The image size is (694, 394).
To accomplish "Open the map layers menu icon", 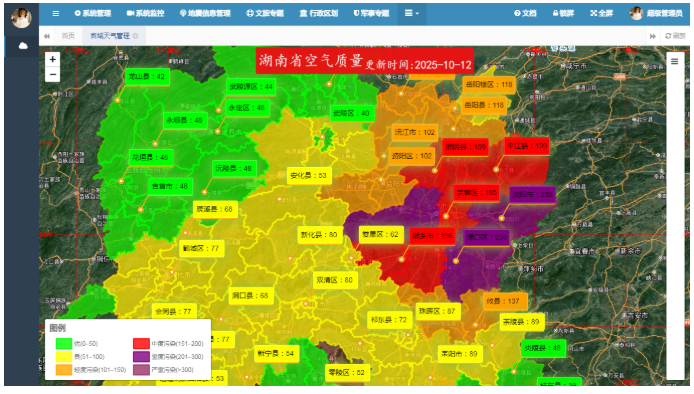I will [x=675, y=62].
